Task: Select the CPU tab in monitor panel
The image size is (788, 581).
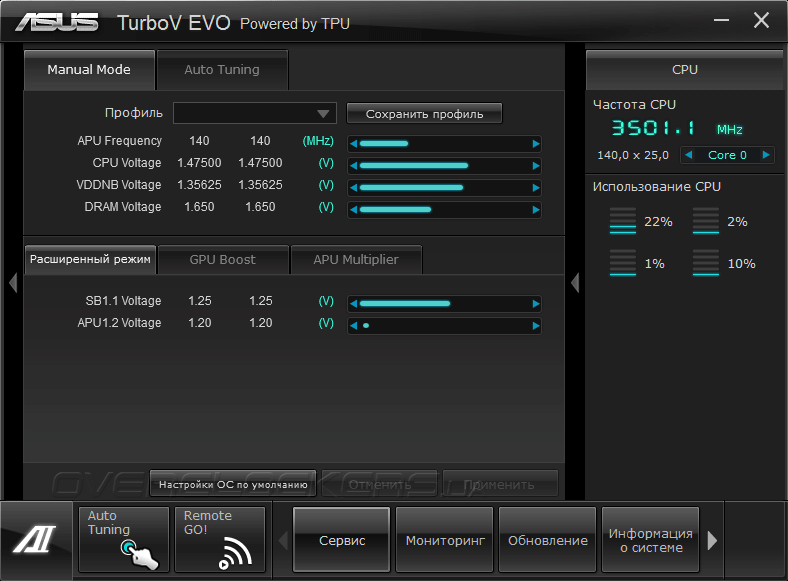Action: pos(684,70)
